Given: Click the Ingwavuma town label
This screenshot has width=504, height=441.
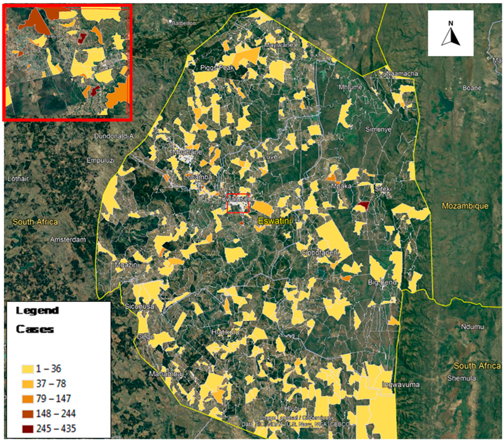Looking at the screenshot, I should pyautogui.click(x=400, y=385).
